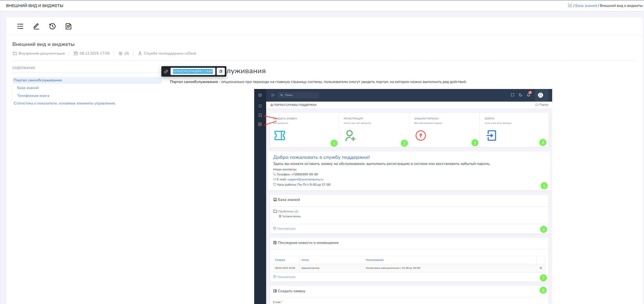Viewport: 644px width, 304px height.
Task: Click the PDF export document icon
Action: pyautogui.click(x=68, y=26)
